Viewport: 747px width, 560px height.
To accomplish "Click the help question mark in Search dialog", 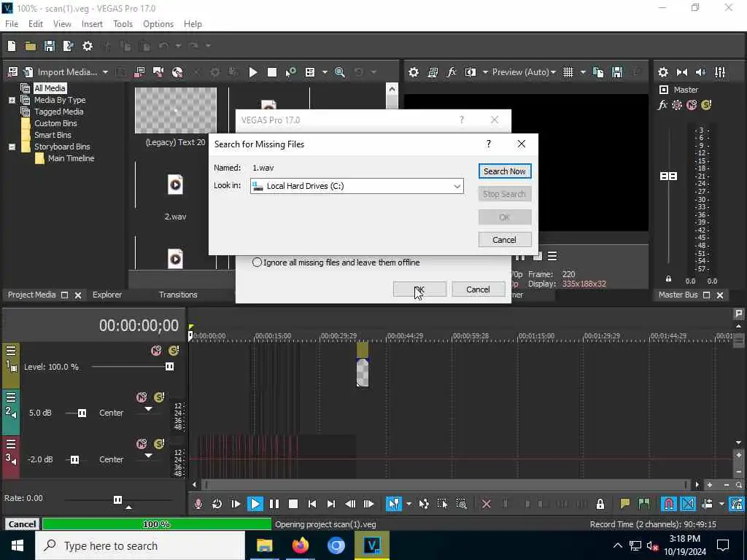I will [488, 144].
